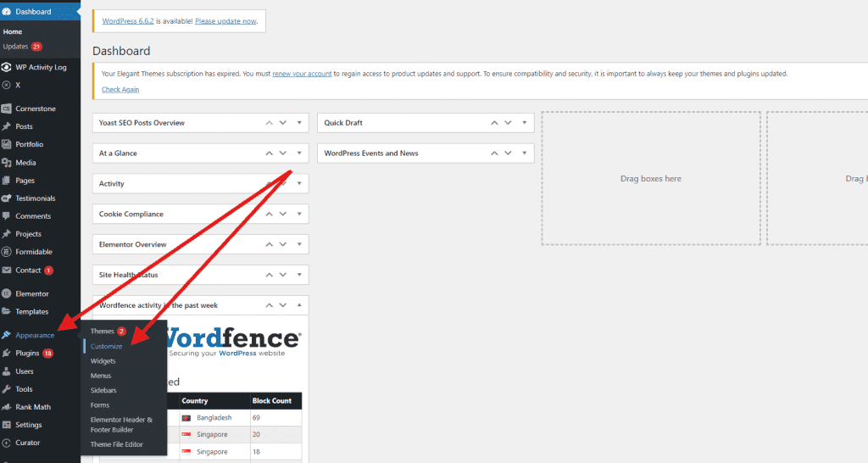Viewport: 868px width, 463px height.
Task: Click the Appearance paintbrush icon
Action: click(x=6, y=335)
